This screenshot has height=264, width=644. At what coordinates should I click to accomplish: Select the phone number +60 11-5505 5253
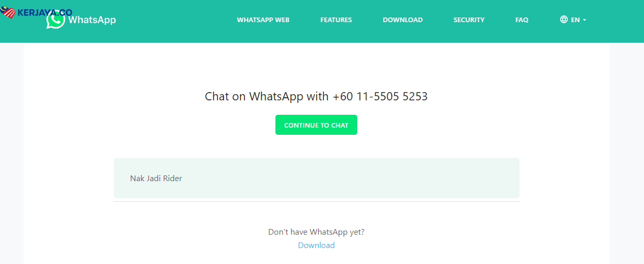380,96
